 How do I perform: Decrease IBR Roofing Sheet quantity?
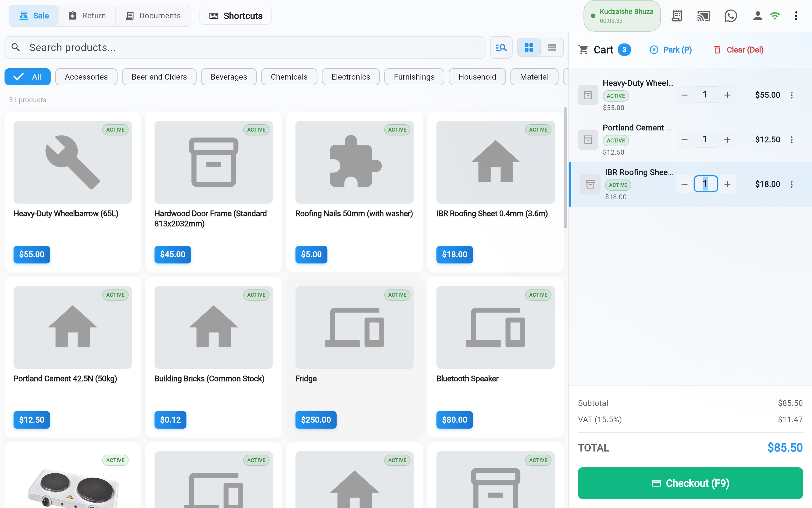pos(685,184)
